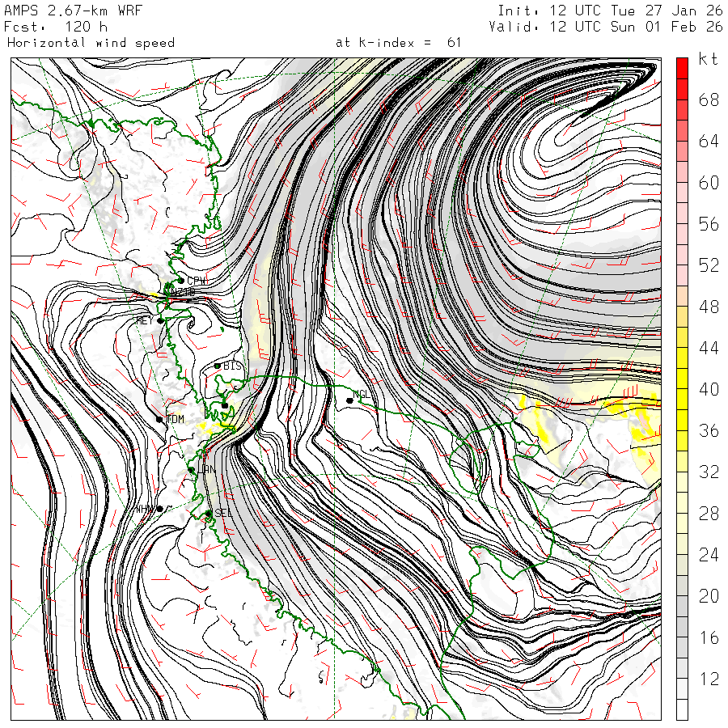Select the bright red top color bar segment
728x728 pixels.
(x=682, y=69)
